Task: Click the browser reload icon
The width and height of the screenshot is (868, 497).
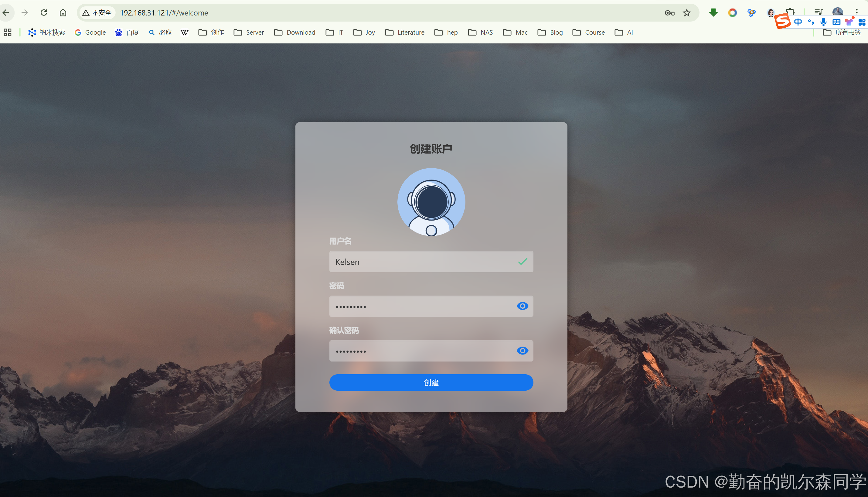Action: 44,13
